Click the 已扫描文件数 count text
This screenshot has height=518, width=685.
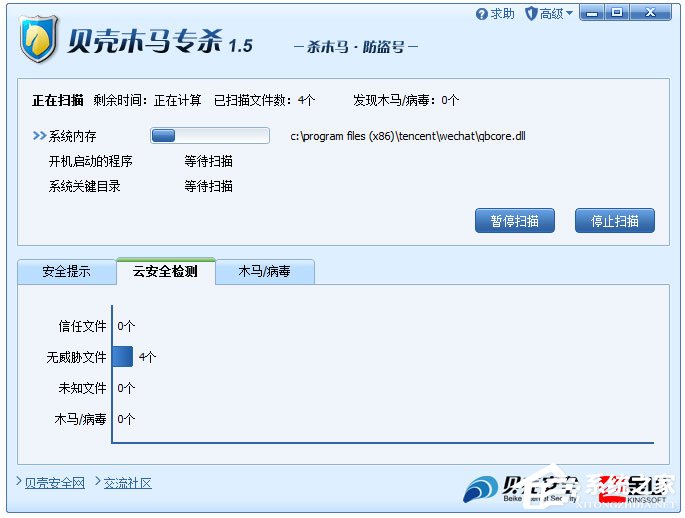click(264, 100)
